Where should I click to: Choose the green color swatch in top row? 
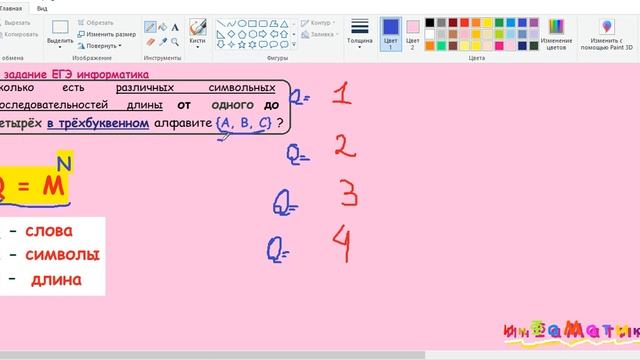click(499, 23)
